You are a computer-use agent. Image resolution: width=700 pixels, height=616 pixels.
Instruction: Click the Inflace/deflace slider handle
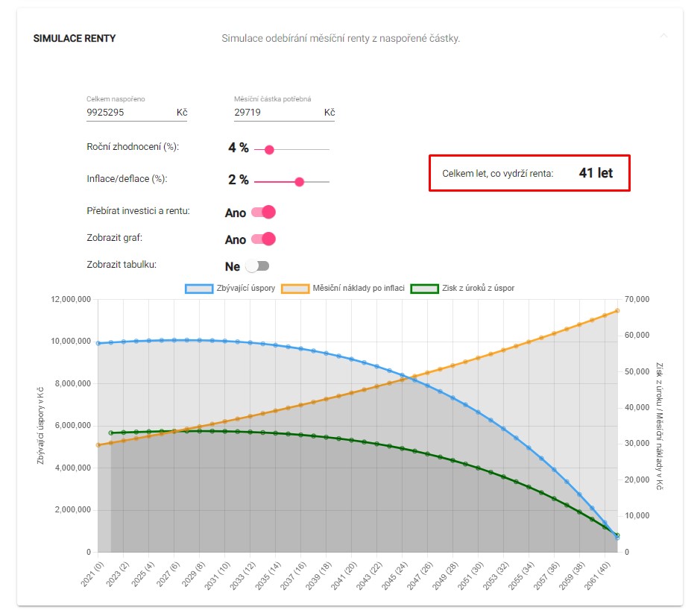299,181
